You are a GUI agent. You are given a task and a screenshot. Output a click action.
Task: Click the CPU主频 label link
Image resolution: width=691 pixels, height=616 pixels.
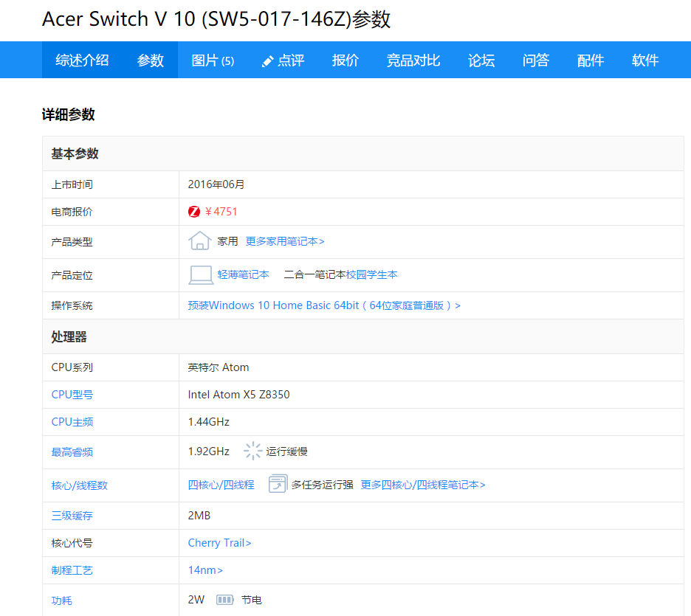[x=72, y=422]
